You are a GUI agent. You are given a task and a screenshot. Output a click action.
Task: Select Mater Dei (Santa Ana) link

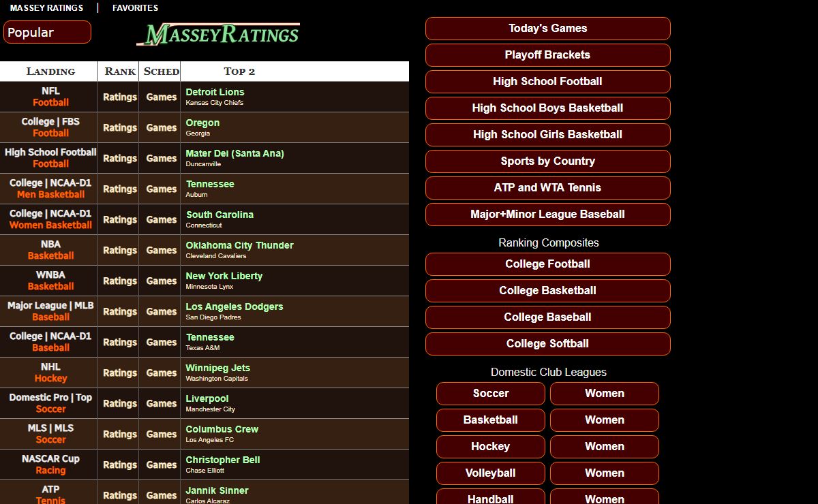pyautogui.click(x=234, y=153)
